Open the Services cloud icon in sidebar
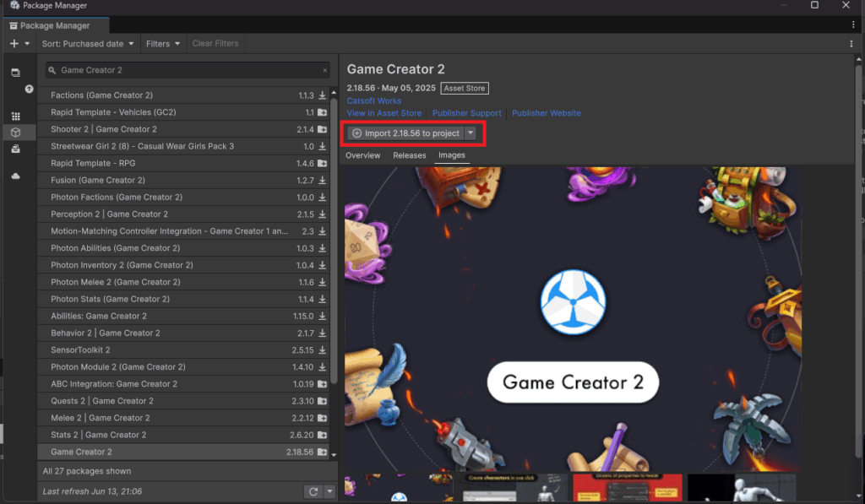This screenshot has height=504, width=865. point(15,176)
